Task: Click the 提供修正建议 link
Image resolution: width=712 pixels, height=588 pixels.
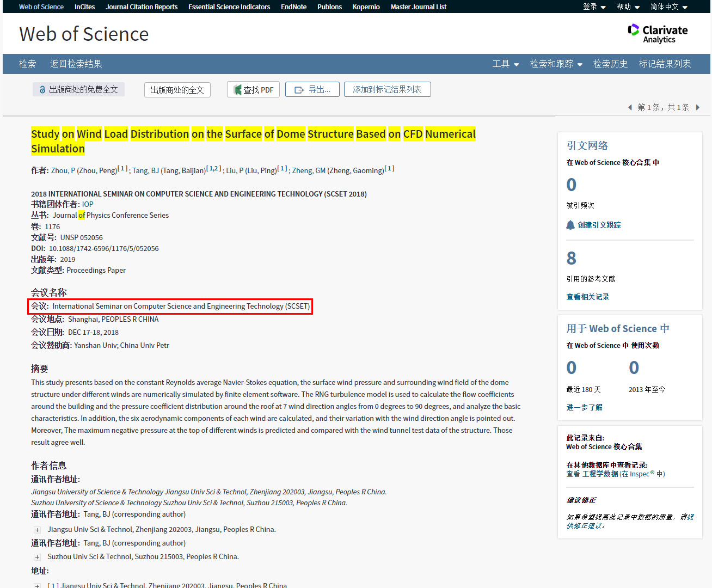Action: pos(630,521)
